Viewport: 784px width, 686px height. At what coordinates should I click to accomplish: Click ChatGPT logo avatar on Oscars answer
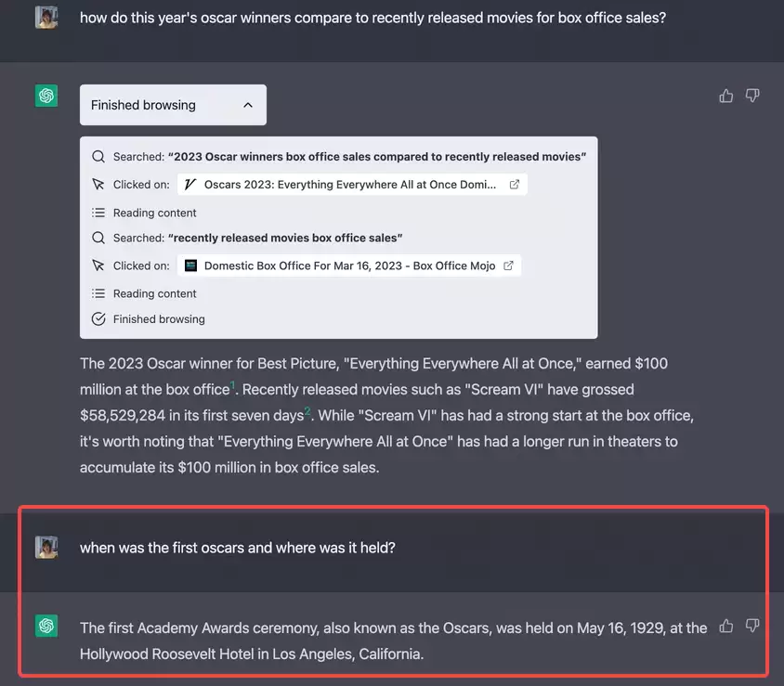(46, 626)
